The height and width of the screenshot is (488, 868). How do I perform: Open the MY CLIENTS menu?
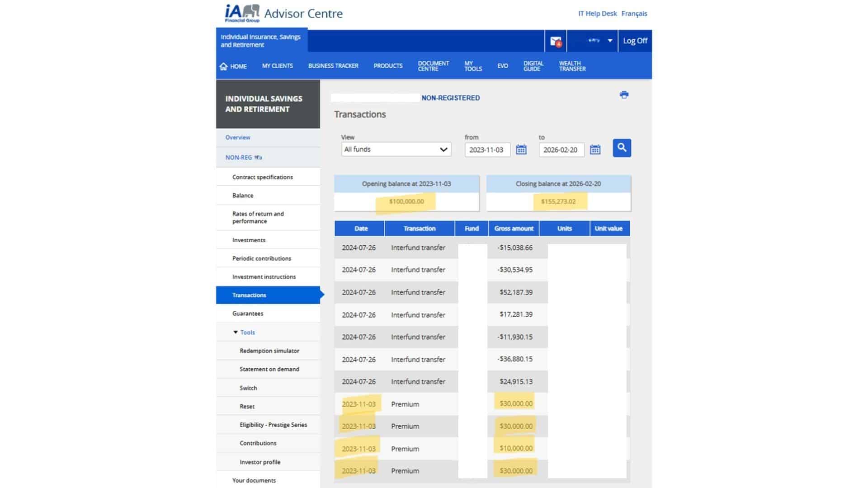point(277,66)
